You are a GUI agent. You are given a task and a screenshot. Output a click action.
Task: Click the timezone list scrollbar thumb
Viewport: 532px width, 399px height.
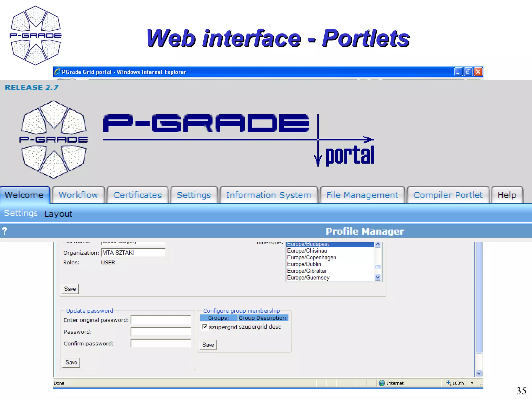click(x=378, y=267)
